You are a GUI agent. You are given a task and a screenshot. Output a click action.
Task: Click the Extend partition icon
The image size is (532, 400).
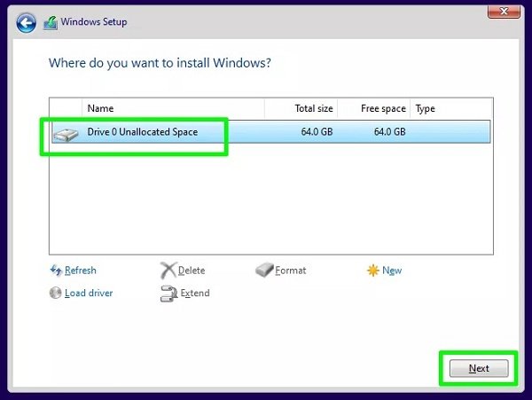pos(168,293)
